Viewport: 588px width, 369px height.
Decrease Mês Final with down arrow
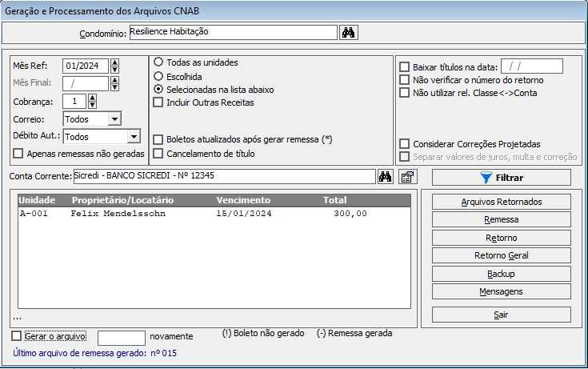point(114,87)
